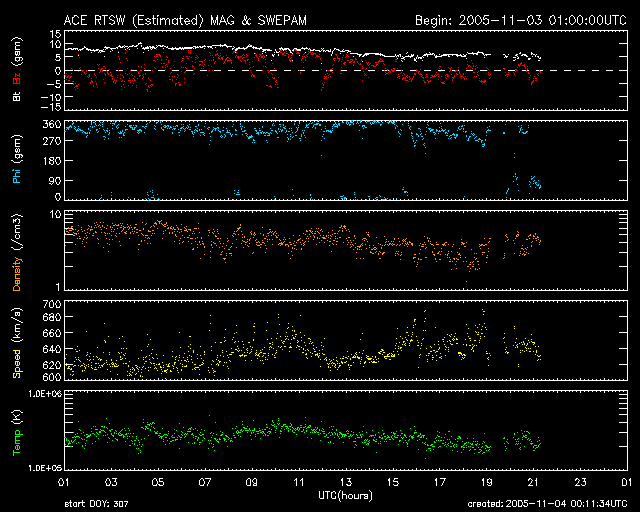Click the 09 hour label on time axis
The image size is (640, 512).
click(x=252, y=482)
